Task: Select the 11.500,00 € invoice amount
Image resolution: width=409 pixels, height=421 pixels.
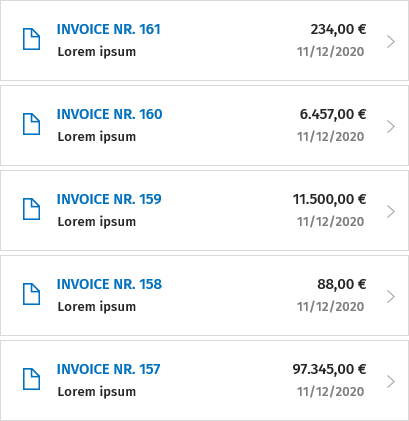Action: [329, 200]
